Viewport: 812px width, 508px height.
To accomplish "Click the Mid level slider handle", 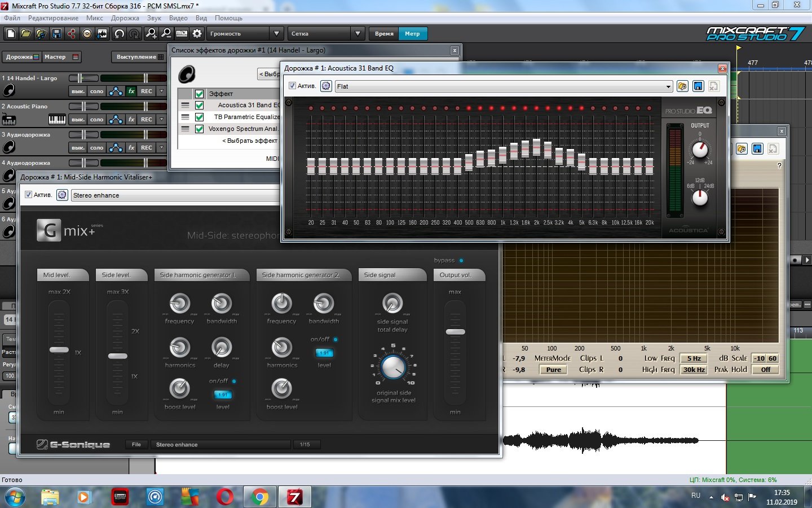I will point(59,350).
